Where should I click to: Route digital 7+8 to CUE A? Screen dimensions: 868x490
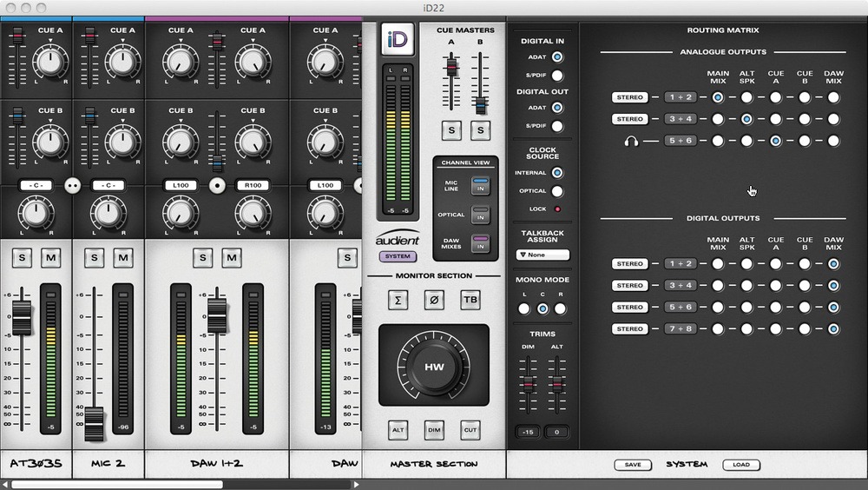pyautogui.click(x=775, y=328)
